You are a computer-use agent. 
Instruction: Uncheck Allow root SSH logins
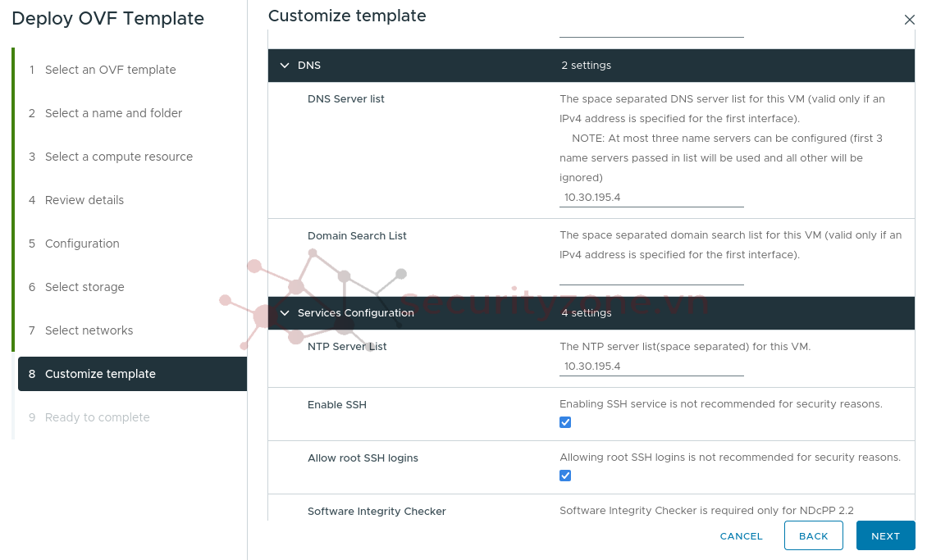click(565, 476)
